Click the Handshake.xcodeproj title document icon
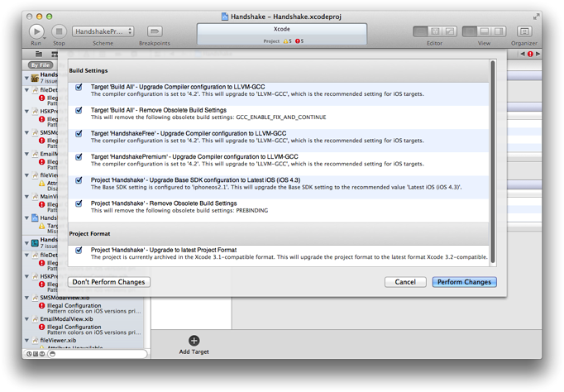Image resolution: width=564 pixels, height=392 pixels. click(x=225, y=17)
